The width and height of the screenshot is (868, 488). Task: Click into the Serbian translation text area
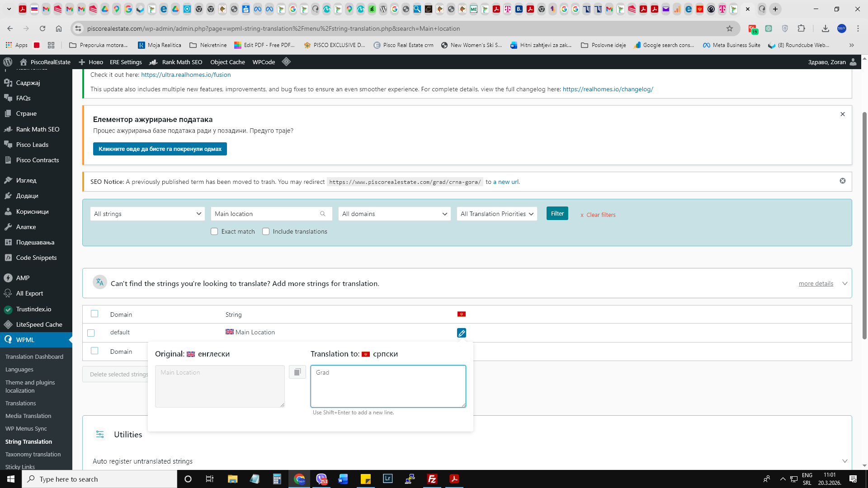point(388,386)
